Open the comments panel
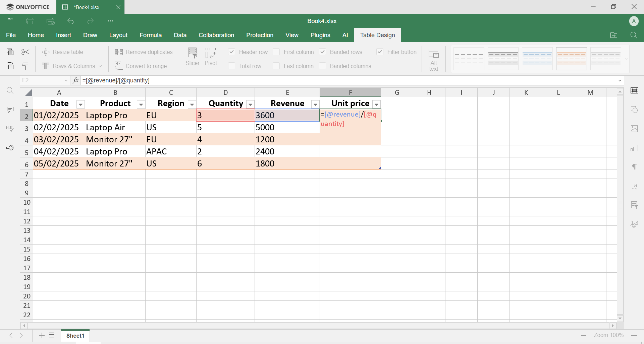The height and width of the screenshot is (344, 644). click(10, 110)
